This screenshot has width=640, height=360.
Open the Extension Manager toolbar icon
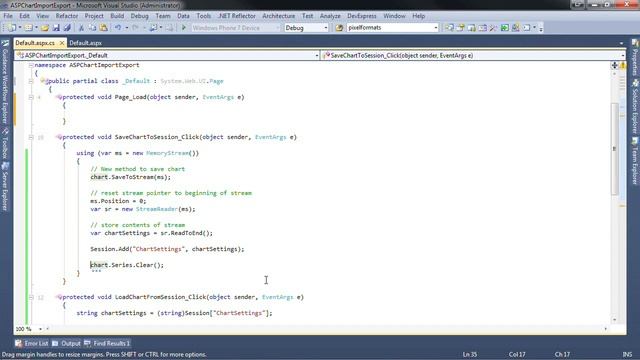pos(516,28)
